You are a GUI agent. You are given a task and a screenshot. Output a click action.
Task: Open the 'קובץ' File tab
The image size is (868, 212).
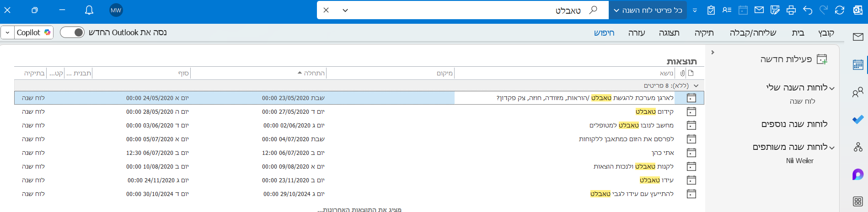[826, 32]
